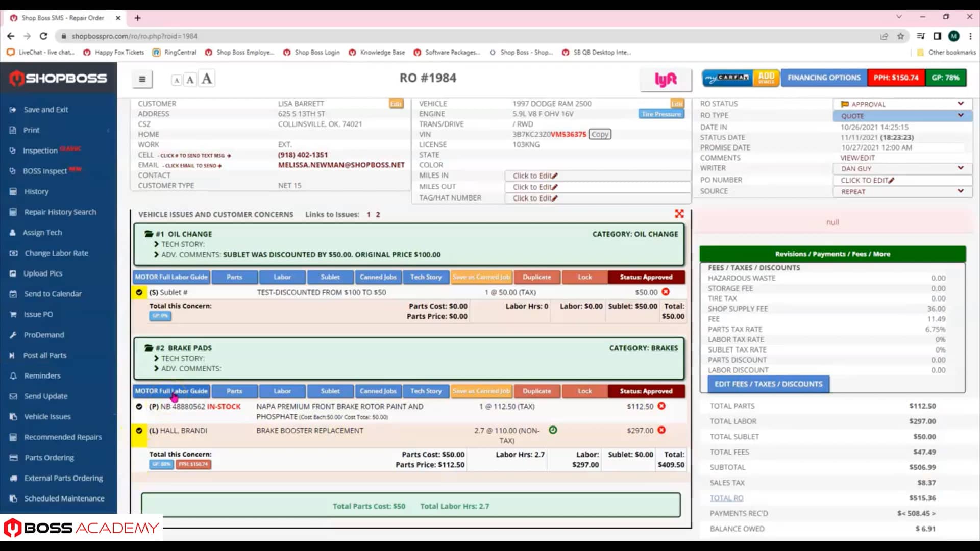980x551 pixels.
Task: Launch ProDemand from the sidebar
Action: tap(43, 334)
